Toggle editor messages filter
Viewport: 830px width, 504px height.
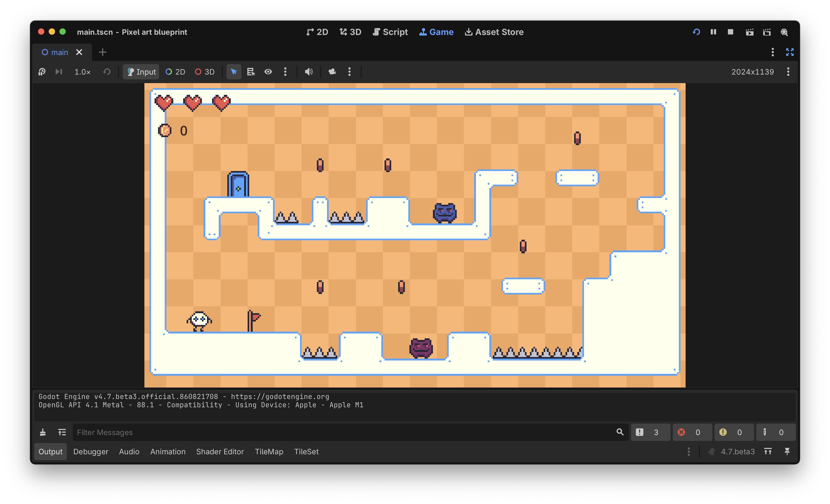pos(775,432)
